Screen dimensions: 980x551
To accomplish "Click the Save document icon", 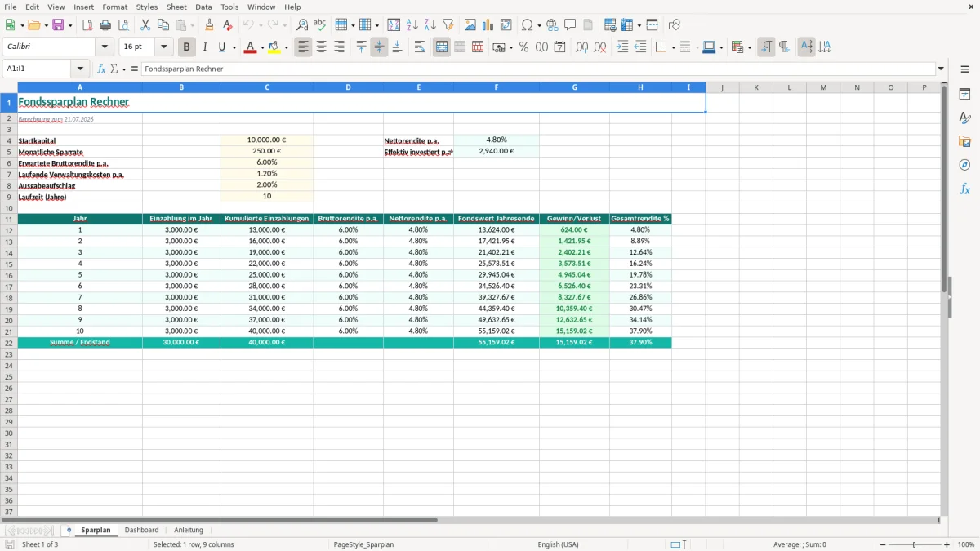I will tap(58, 25).
